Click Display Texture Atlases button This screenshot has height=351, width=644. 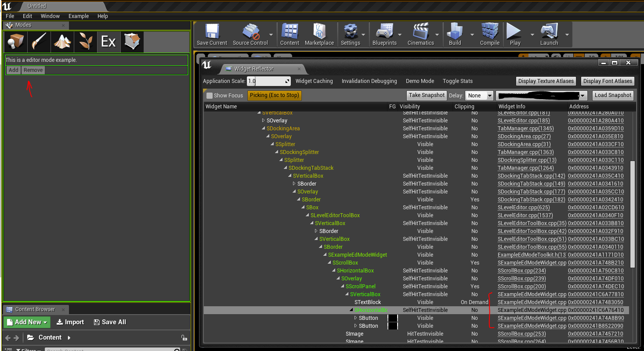[546, 81]
